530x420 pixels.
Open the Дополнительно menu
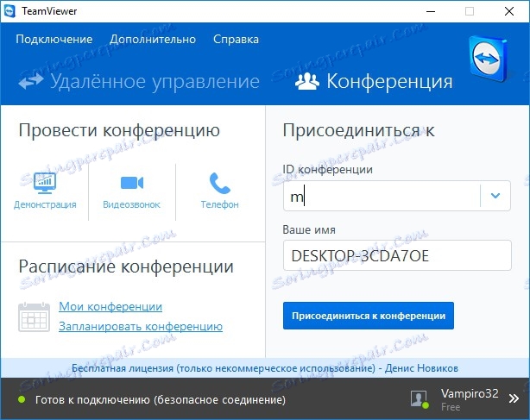click(153, 40)
